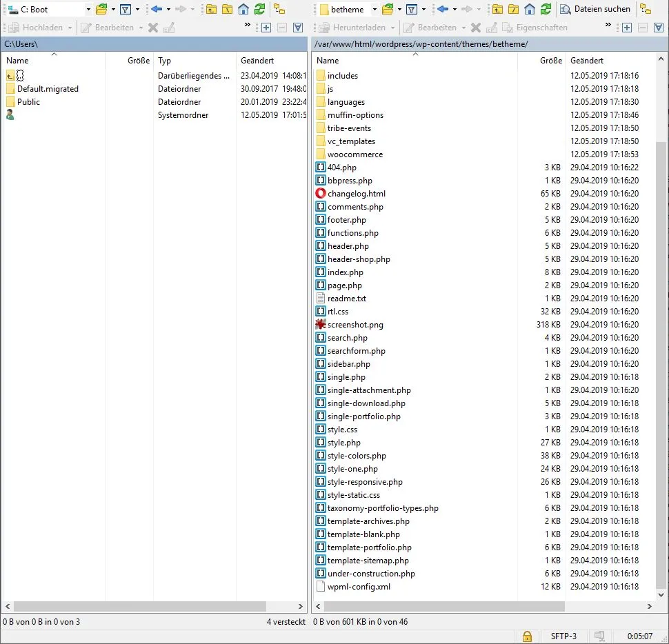
Task: Expand the local toolbar overflow chevron
Action: click(247, 25)
